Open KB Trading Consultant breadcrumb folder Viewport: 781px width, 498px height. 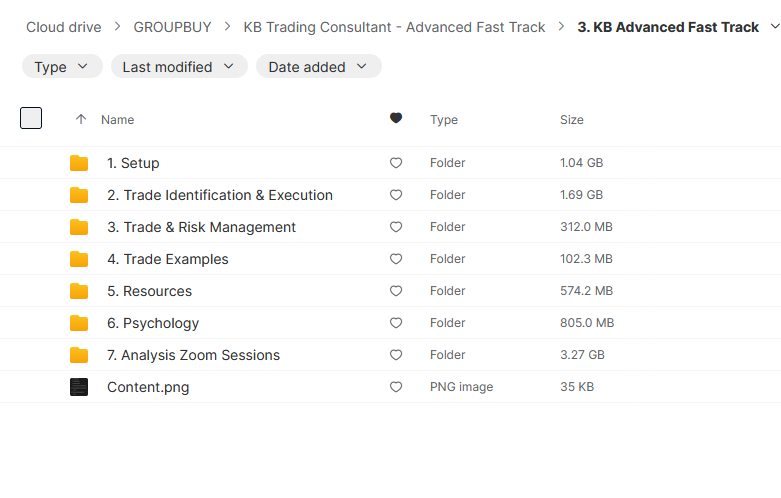click(394, 27)
